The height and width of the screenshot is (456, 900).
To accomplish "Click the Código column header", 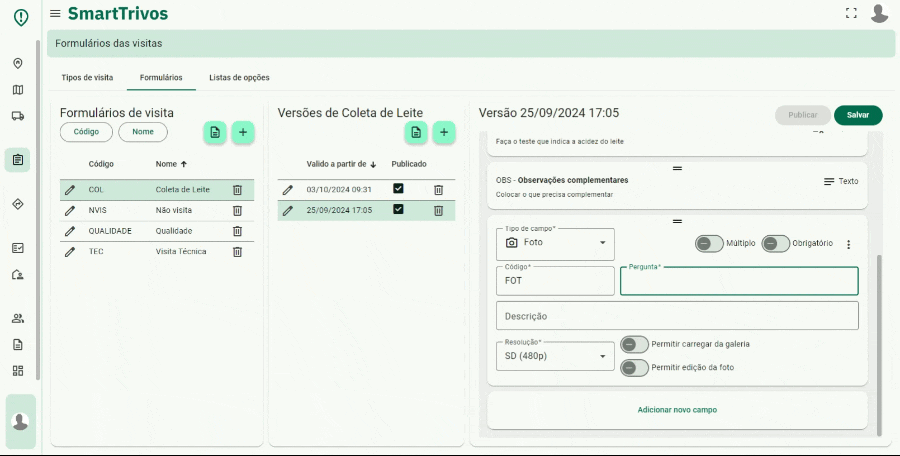I will (x=101, y=164).
